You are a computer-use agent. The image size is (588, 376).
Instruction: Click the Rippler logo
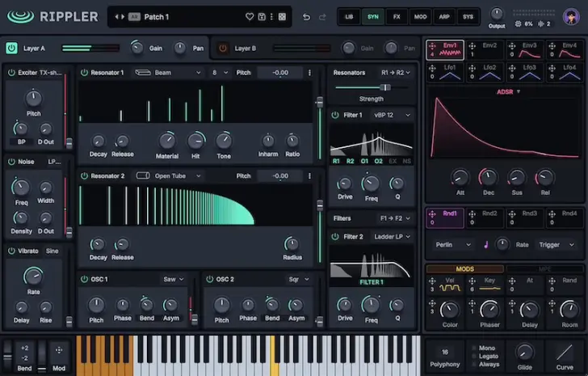point(52,17)
